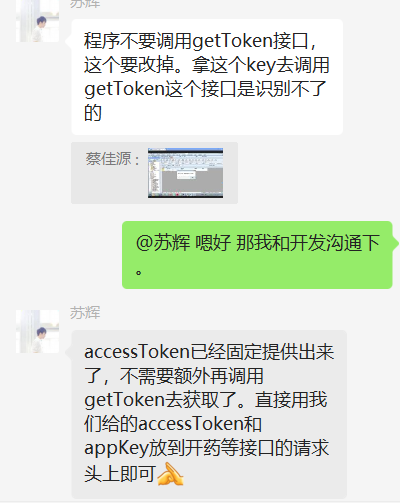
Task: Select the quoted reply box from 蔡佳源
Action: [154, 173]
